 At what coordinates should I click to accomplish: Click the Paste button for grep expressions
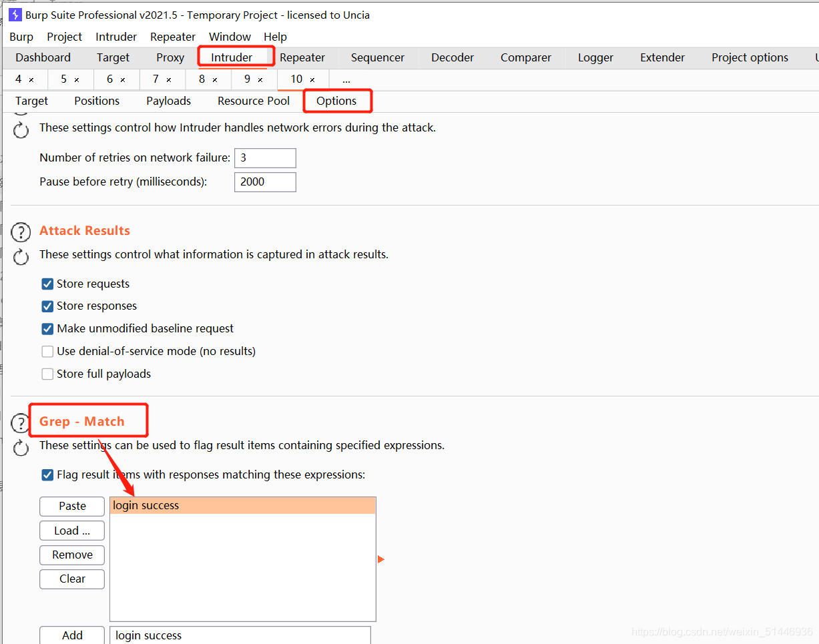pos(72,507)
